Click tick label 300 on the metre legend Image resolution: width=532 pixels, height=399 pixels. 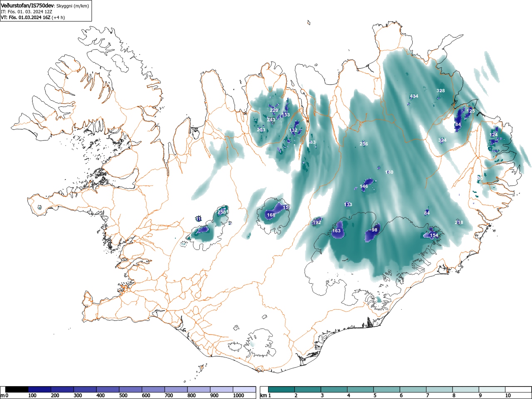click(x=78, y=396)
